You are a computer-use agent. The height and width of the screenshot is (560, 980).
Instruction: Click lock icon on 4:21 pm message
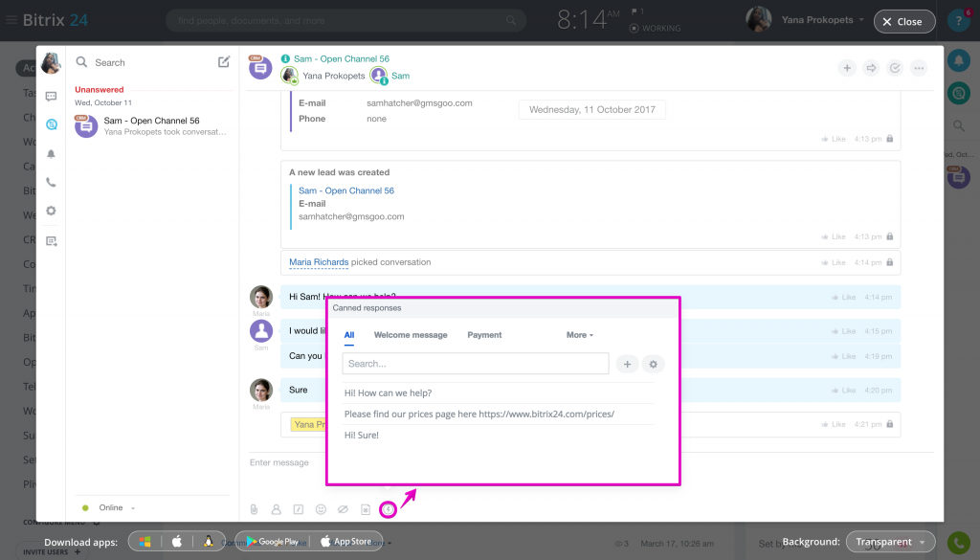[889, 424]
